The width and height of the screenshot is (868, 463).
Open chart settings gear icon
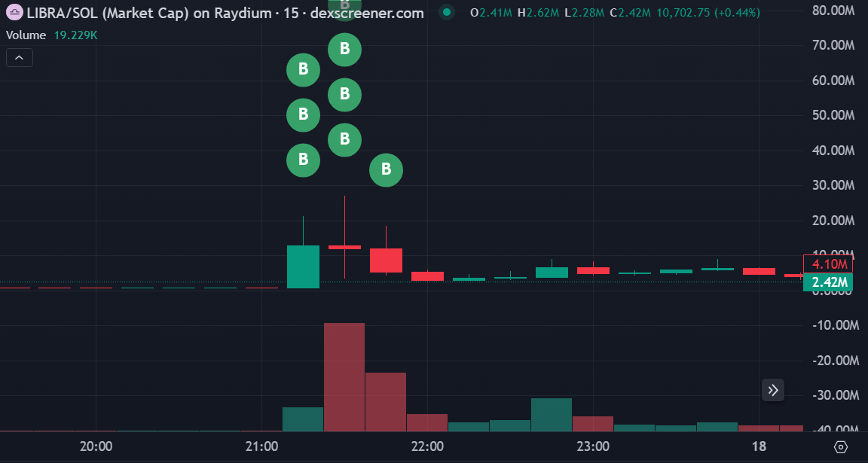(842, 446)
